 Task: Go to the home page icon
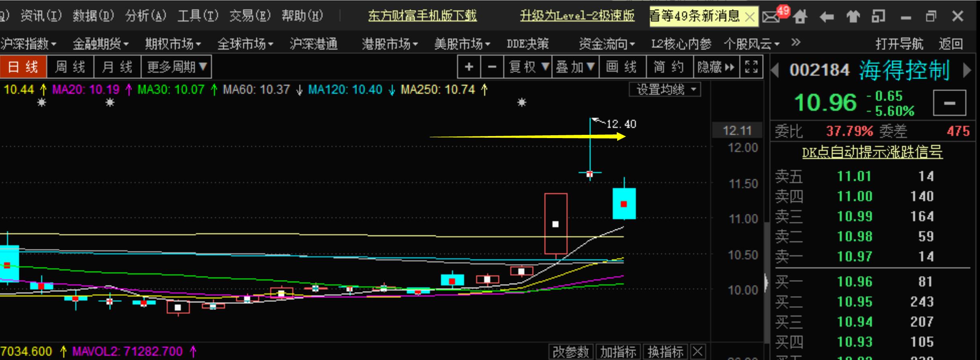[x=800, y=16]
